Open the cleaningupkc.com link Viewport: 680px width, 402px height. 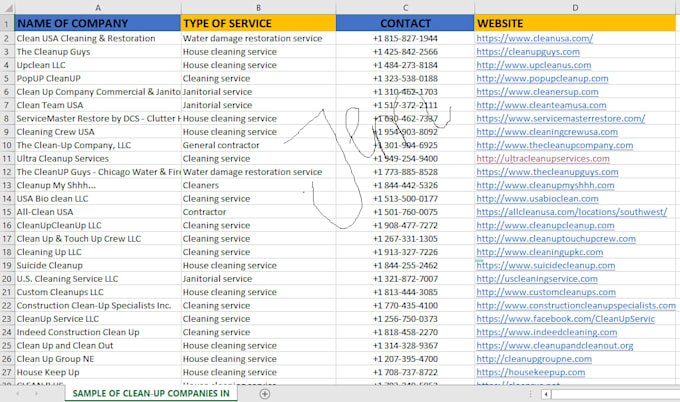[539, 252]
